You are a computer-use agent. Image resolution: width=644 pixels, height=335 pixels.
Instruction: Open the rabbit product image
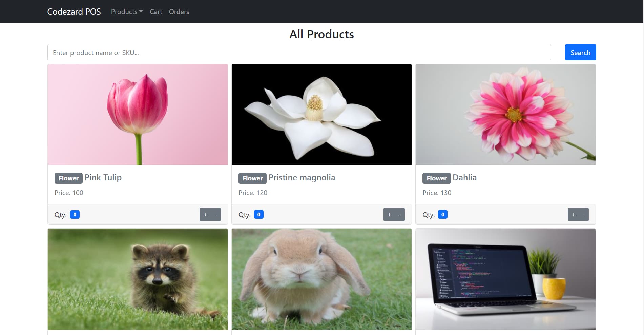coord(321,279)
